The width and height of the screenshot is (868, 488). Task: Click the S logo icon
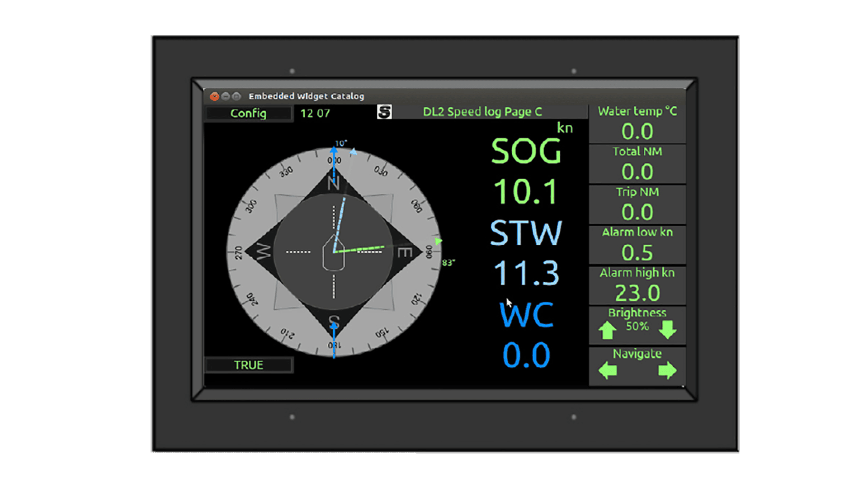pyautogui.click(x=384, y=112)
